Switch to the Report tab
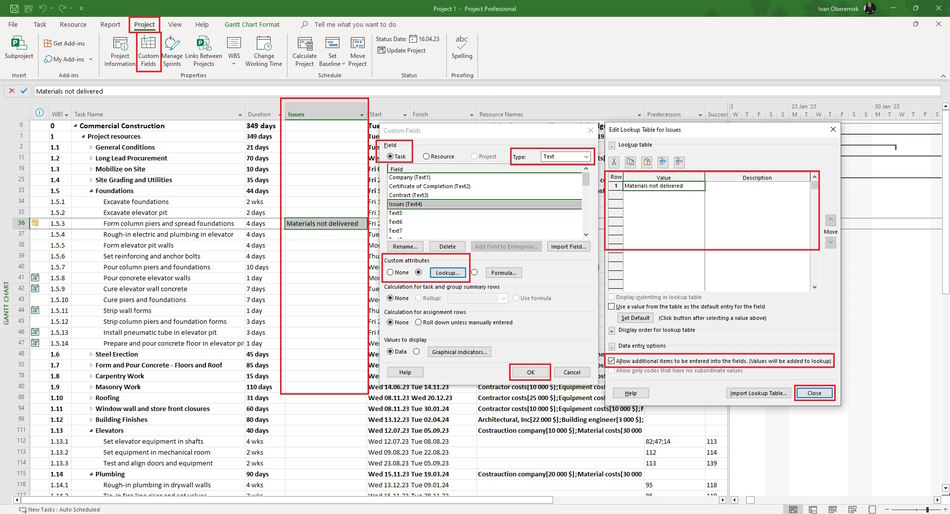The width and height of the screenshot is (950, 514). coord(110,24)
